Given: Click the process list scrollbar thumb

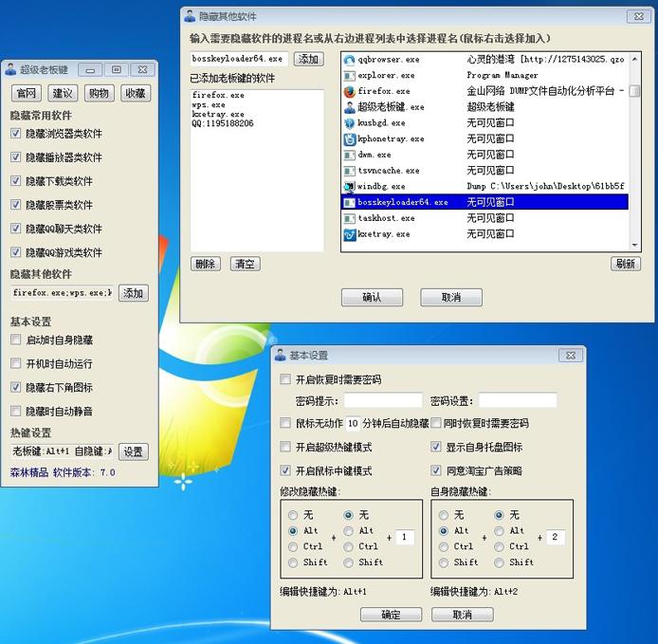Looking at the screenshot, I should point(635,91).
